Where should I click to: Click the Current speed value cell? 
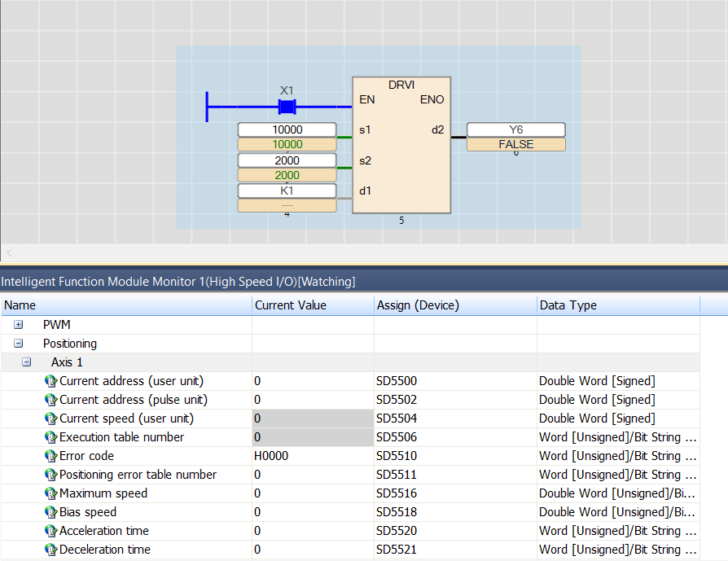pyautogui.click(x=313, y=419)
